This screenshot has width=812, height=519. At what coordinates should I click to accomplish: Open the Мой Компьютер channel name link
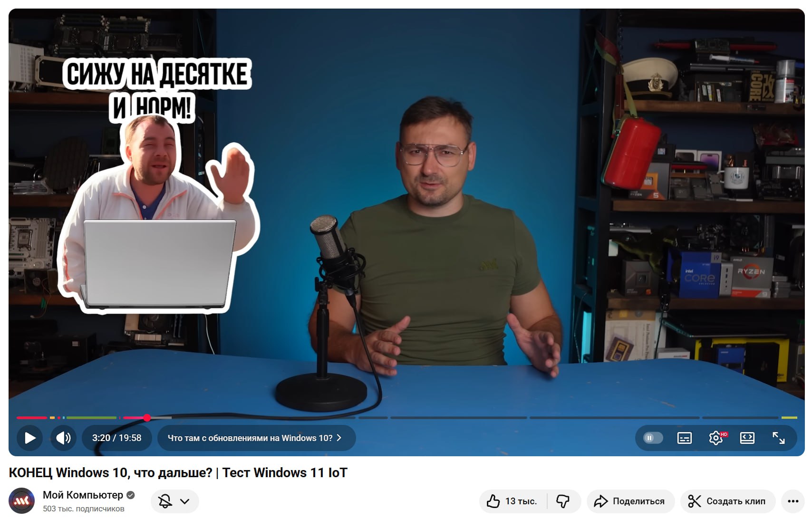coord(83,495)
